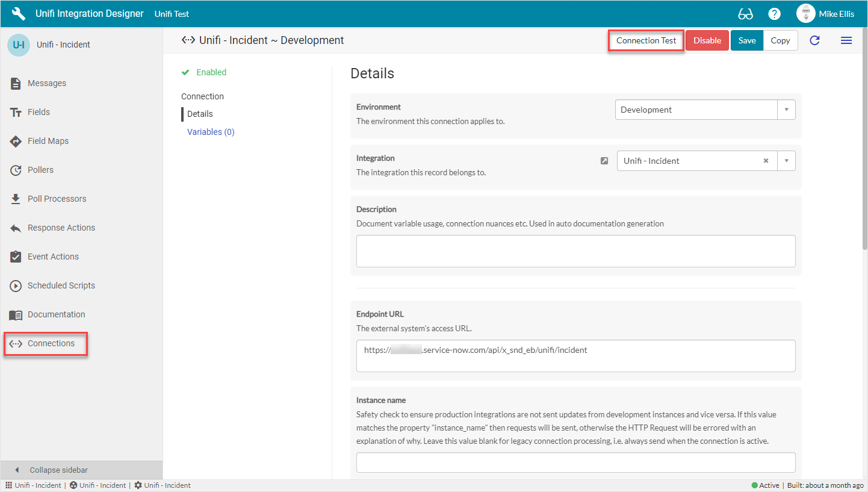Click inside the Description text area
868x492 pixels.
point(575,251)
